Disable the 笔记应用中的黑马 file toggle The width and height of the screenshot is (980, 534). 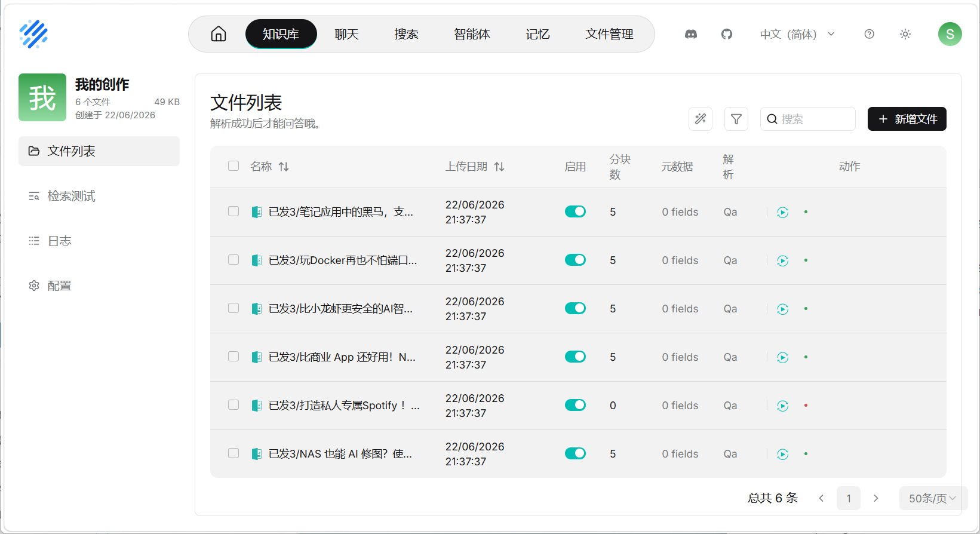click(x=575, y=211)
